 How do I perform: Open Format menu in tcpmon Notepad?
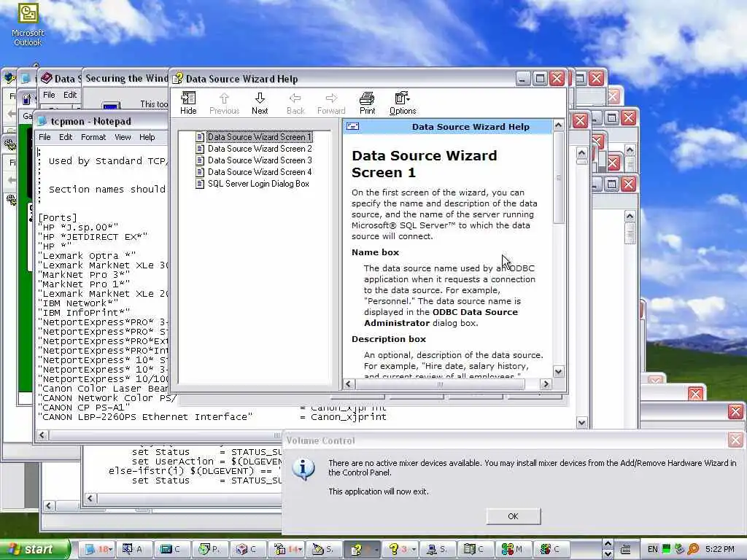tap(93, 137)
